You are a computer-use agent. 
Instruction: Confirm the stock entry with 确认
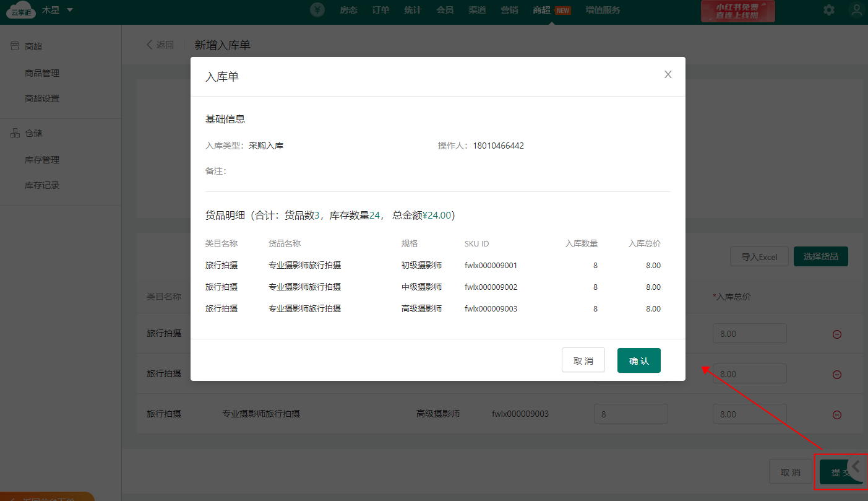(638, 360)
